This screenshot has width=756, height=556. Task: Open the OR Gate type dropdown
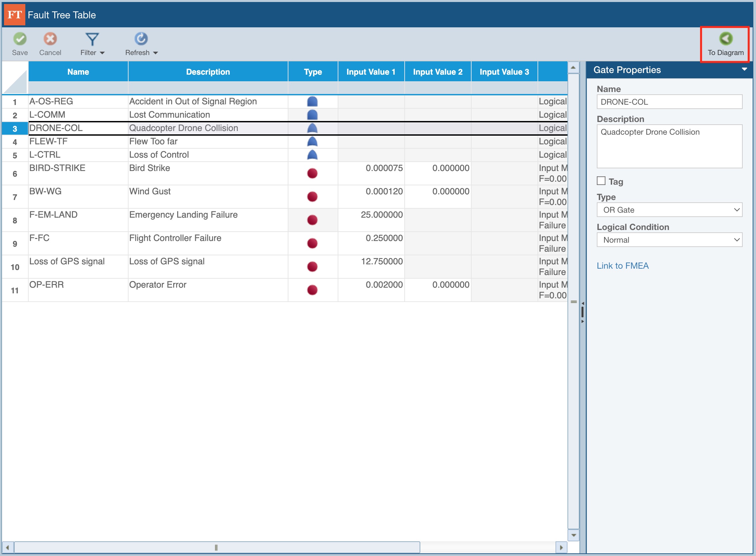(x=669, y=210)
